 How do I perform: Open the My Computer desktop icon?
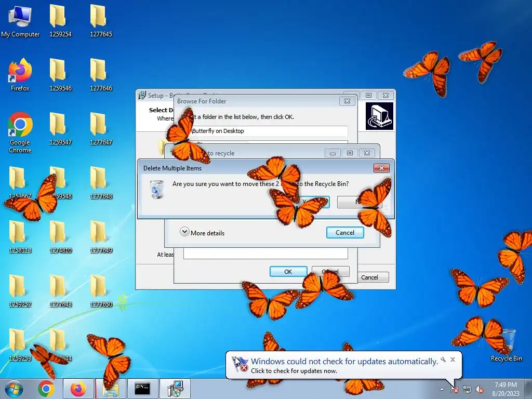pos(20,21)
